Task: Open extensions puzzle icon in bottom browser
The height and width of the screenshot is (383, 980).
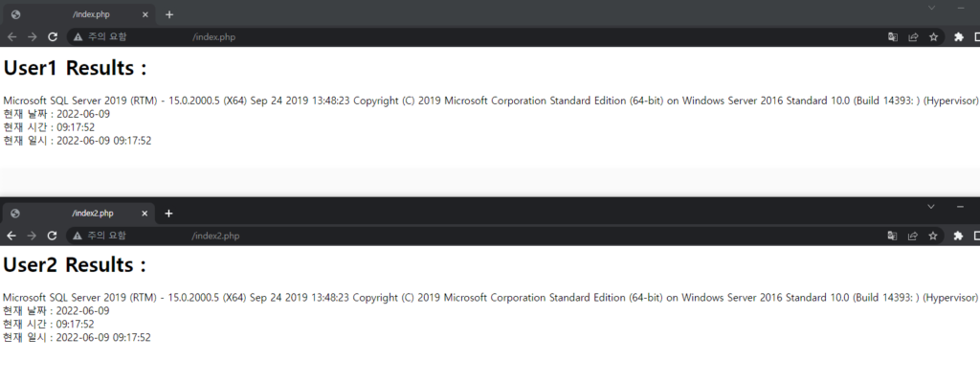Action: pyautogui.click(x=958, y=236)
